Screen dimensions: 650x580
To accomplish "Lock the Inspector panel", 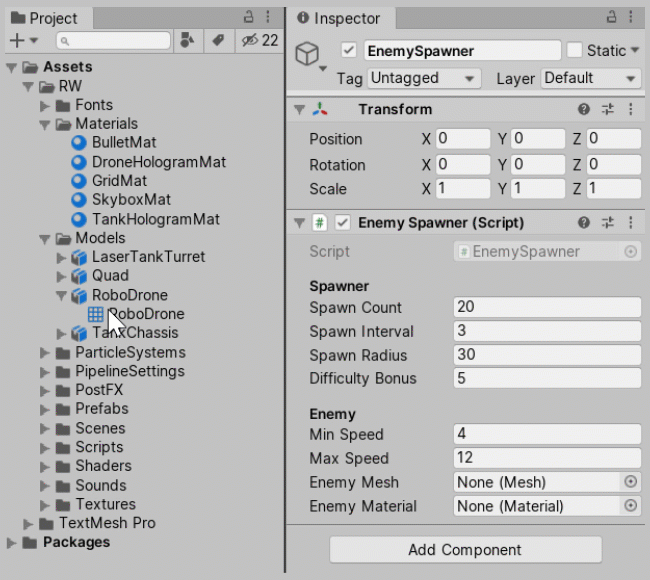I will tap(607, 17).
